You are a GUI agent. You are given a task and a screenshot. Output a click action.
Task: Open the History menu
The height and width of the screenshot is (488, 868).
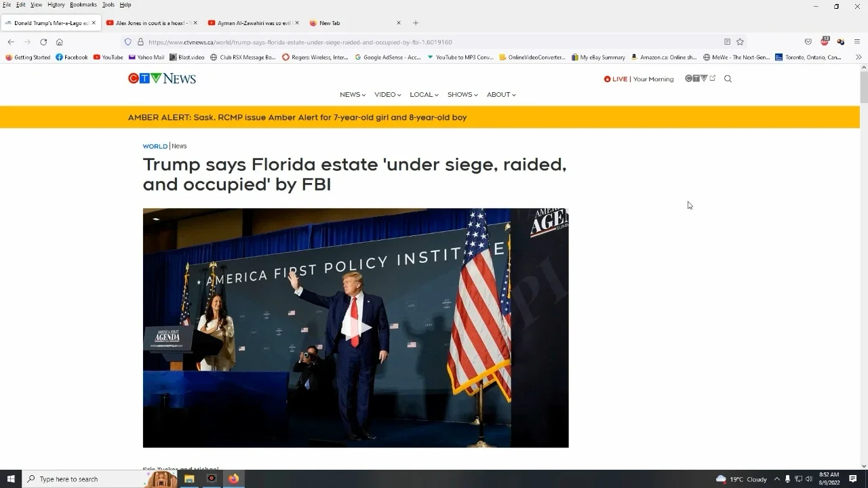56,5
